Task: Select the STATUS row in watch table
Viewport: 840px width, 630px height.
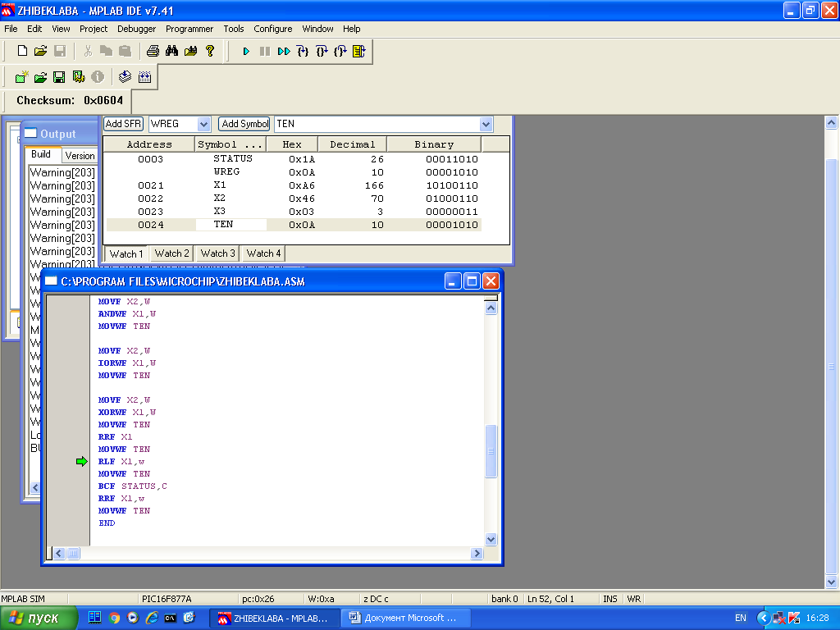Action: [294, 159]
